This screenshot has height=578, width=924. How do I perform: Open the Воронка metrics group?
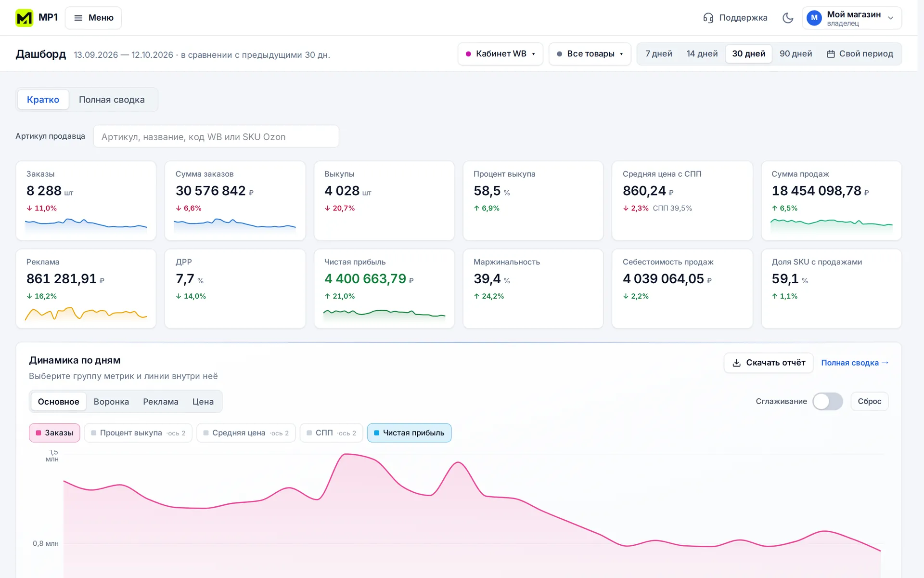[x=111, y=401]
